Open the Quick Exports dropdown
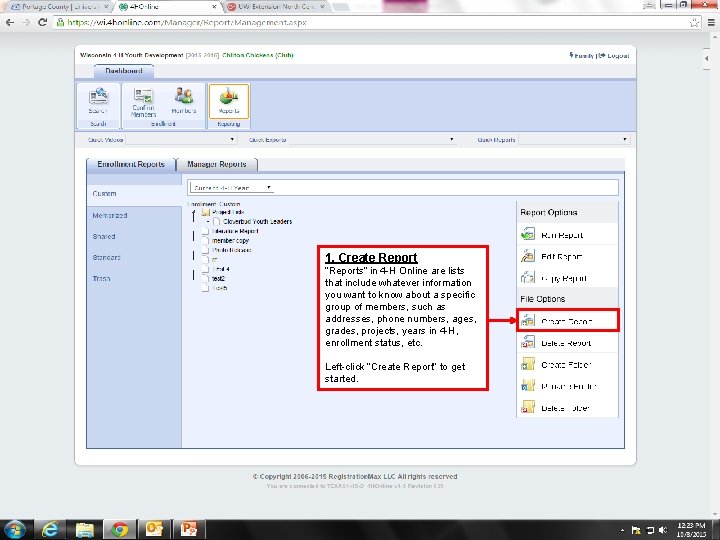720x540 pixels. pyautogui.click(x=371, y=139)
